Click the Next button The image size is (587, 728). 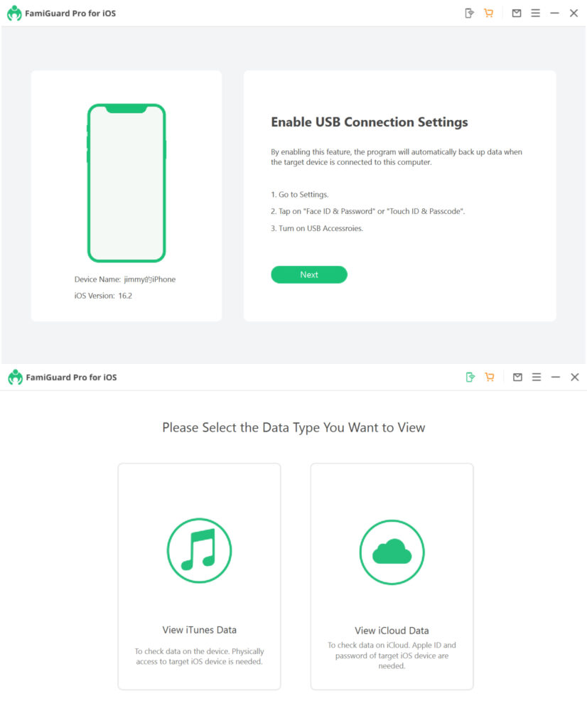(x=309, y=274)
